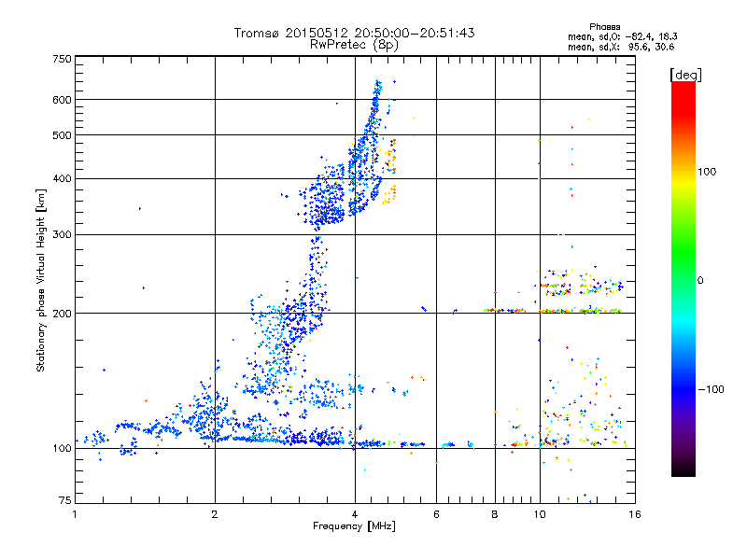Click the plot title 'Tromsø 20150512 20:50:00-20:51:43'
The image size is (747, 560).
pos(355,33)
